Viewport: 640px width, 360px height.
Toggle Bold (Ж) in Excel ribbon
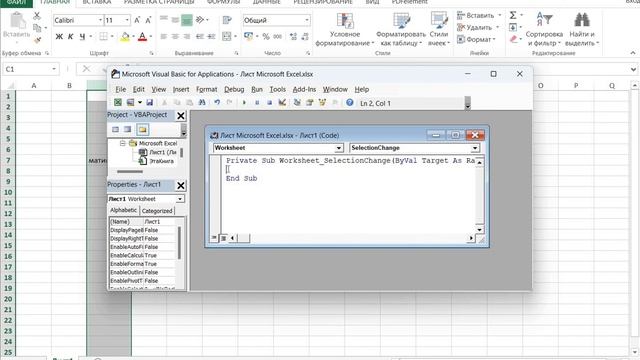point(59,37)
